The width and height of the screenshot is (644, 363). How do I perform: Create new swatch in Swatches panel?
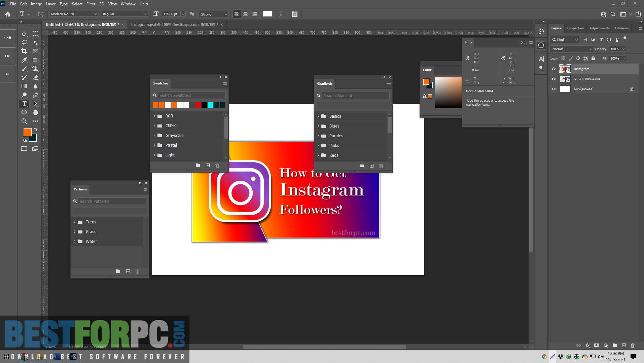click(x=208, y=166)
